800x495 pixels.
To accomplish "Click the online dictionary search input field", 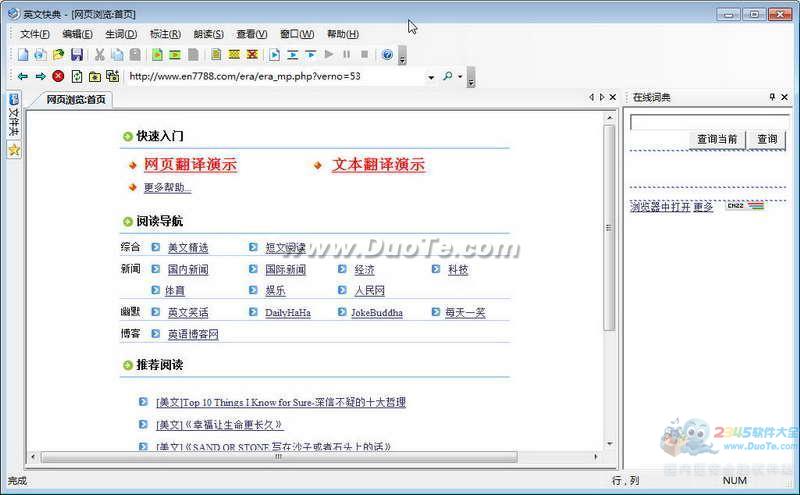I will point(710,123).
